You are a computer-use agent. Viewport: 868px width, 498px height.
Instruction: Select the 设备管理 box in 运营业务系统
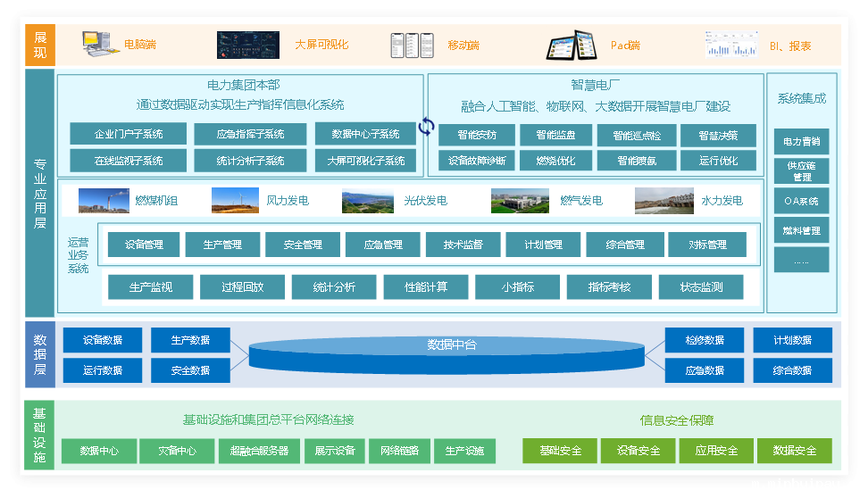144,245
